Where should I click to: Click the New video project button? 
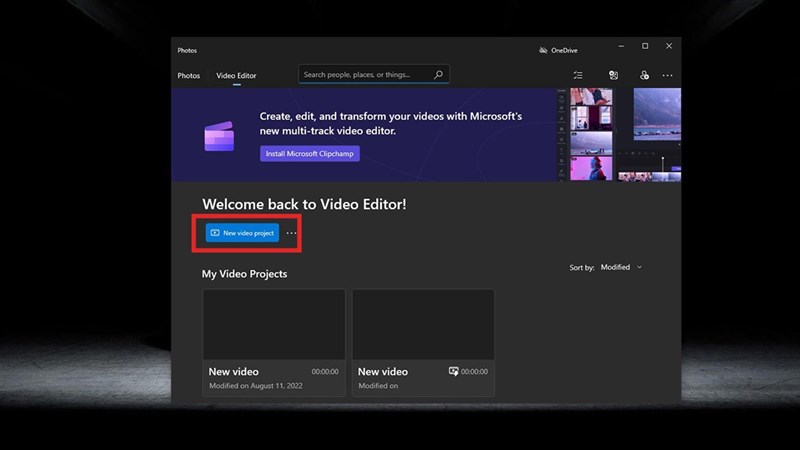pos(242,233)
